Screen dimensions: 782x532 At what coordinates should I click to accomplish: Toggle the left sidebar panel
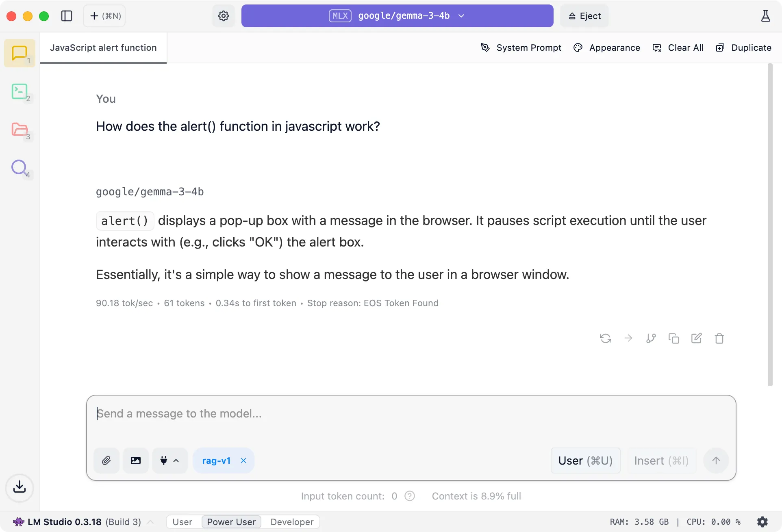[x=67, y=16]
